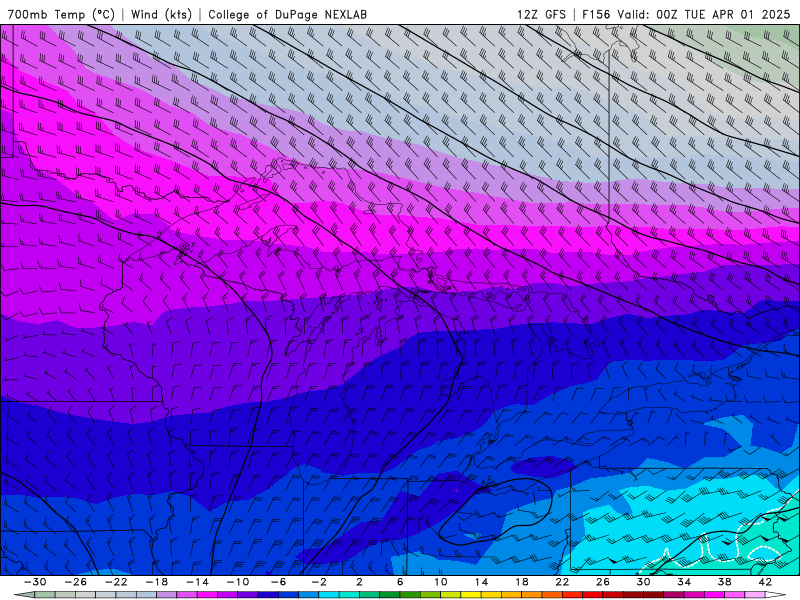Viewport: 800px width, 600px height.
Task: Click the 38 colorbar label
Action: [724, 582]
